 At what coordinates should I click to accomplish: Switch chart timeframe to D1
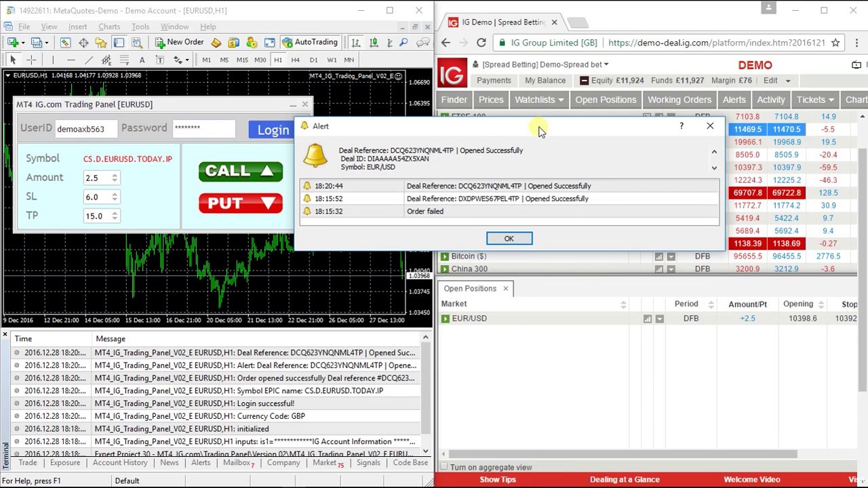click(x=313, y=60)
